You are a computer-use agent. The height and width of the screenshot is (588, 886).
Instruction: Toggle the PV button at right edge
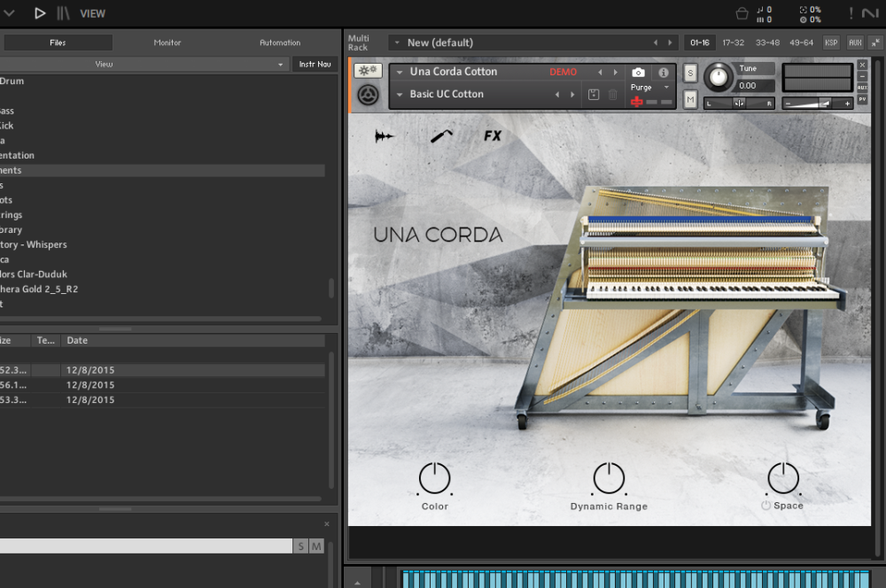pos(862,99)
